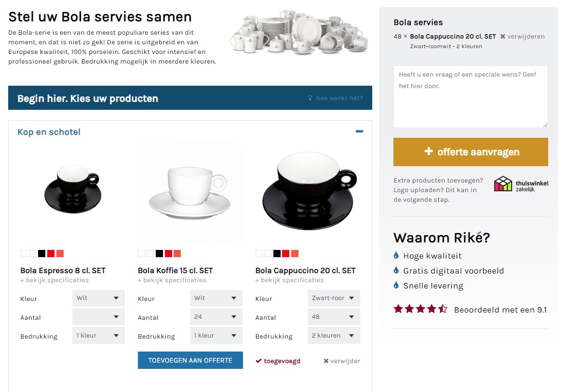Click the special request text area
This screenshot has height=392, width=567.
[471, 97]
